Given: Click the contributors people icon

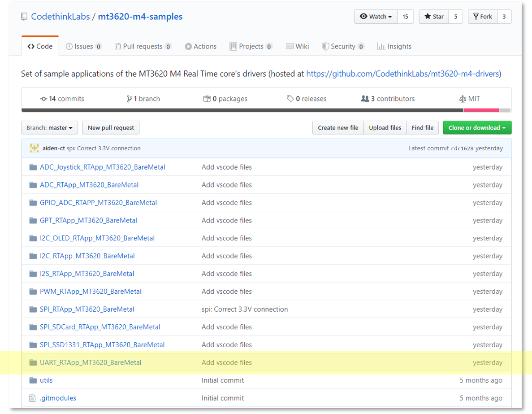Looking at the screenshot, I should pyautogui.click(x=365, y=99).
